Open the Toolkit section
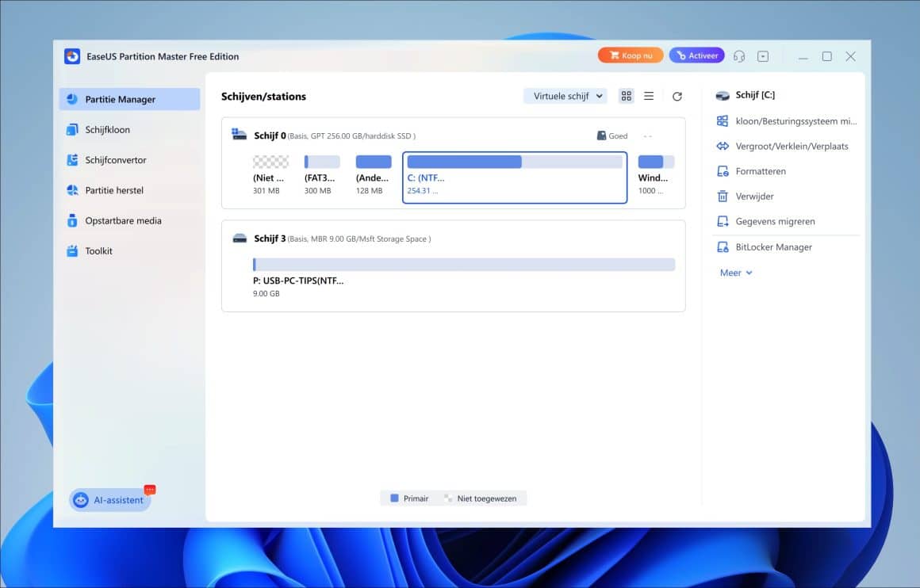 [x=101, y=250]
